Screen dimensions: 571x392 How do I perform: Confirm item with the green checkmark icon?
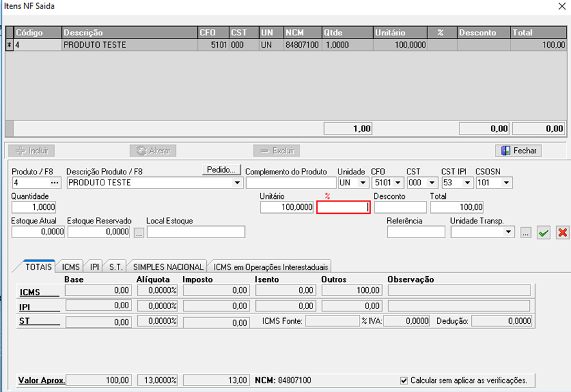[543, 233]
